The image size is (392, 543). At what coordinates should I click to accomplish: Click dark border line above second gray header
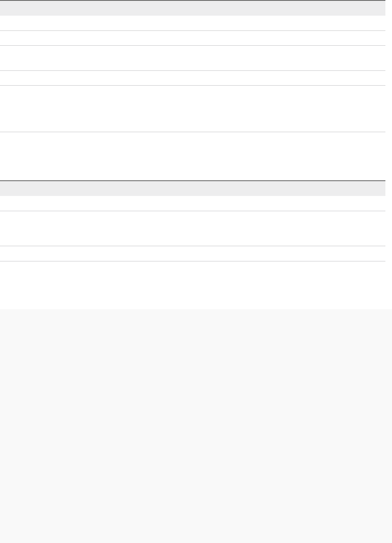pyautogui.click(x=193, y=180)
